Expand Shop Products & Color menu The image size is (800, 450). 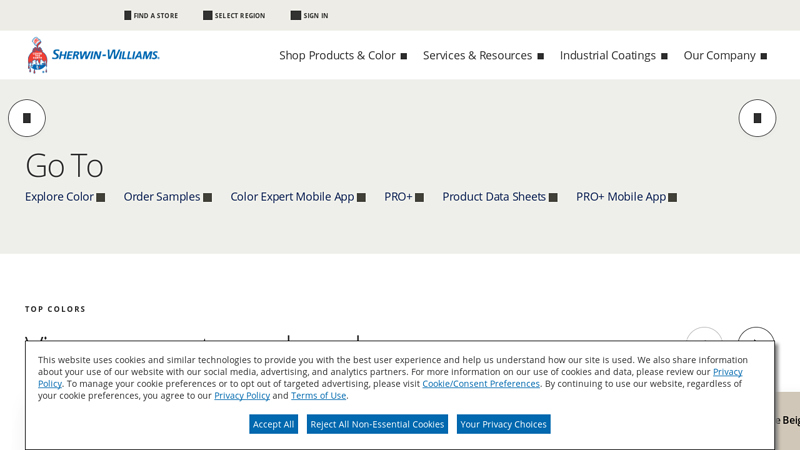343,56
